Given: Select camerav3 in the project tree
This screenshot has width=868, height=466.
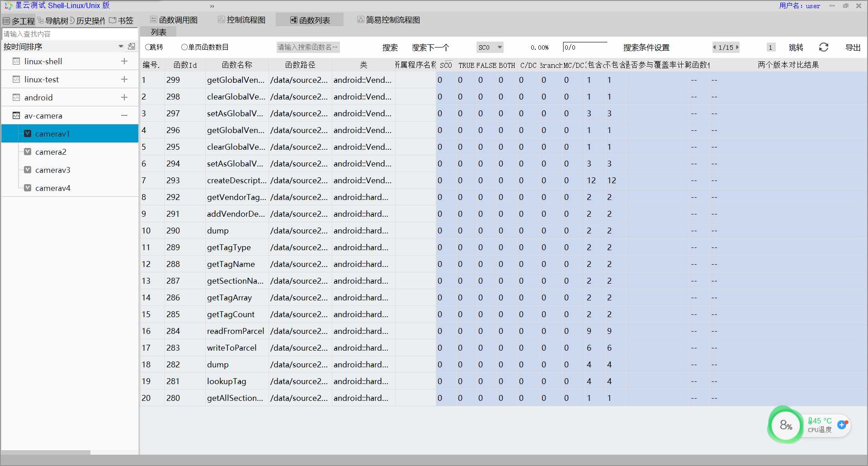Looking at the screenshot, I should tap(52, 170).
